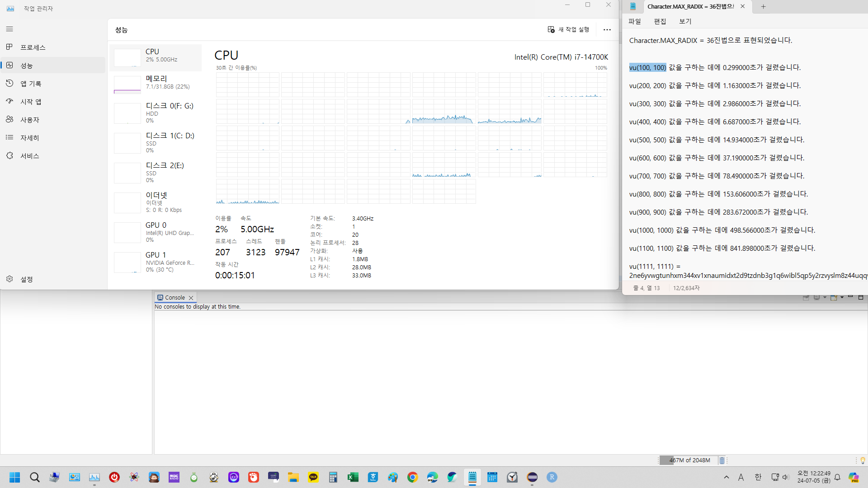Click the garbage collector trash icon
Screen dimensions: 868x488
coord(722,460)
